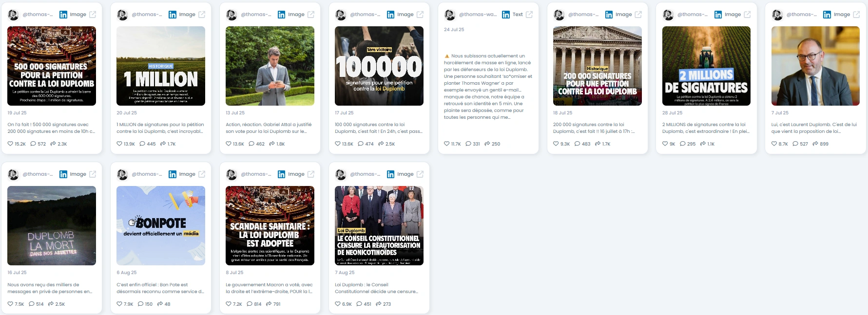Screen dimensions: 868x315
Task: Open the BONPOTE média thumbnail
Action: tap(161, 225)
